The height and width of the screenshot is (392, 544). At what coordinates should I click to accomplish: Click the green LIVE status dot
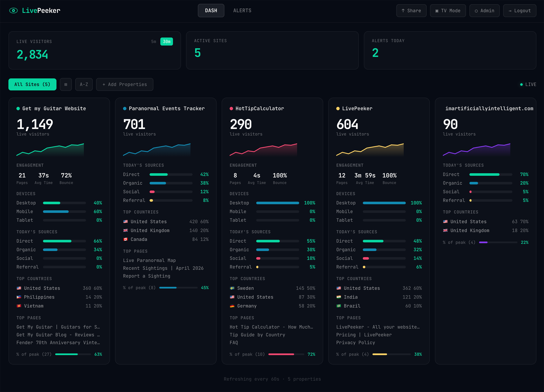[x=521, y=84]
